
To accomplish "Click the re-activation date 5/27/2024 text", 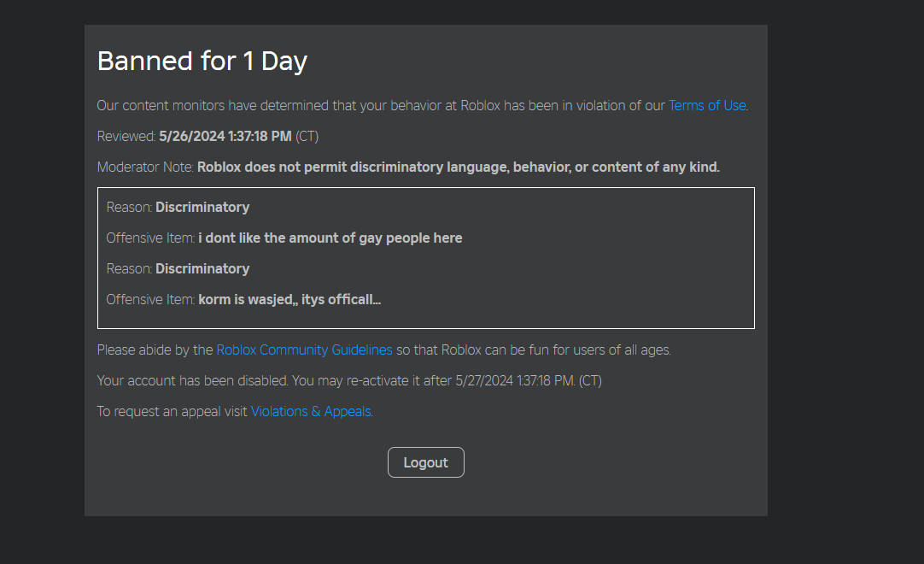I will tap(515, 381).
